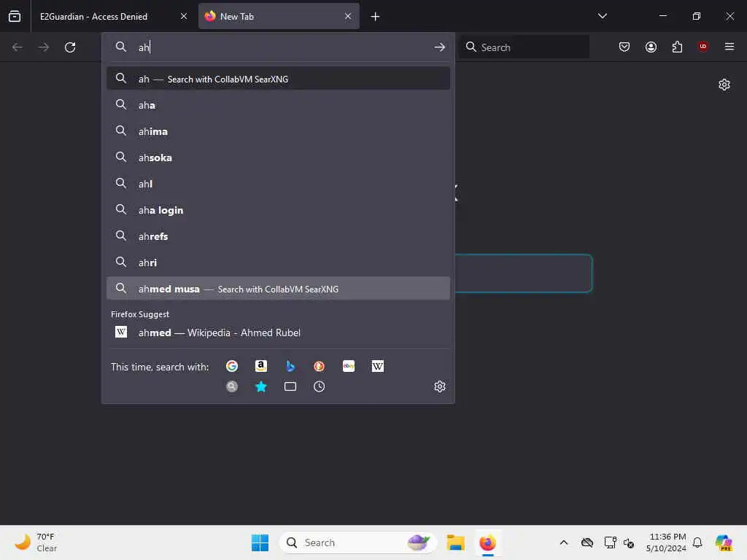Image resolution: width=747 pixels, height=560 pixels.
Task: Click the network tray icon
Action: (610, 542)
